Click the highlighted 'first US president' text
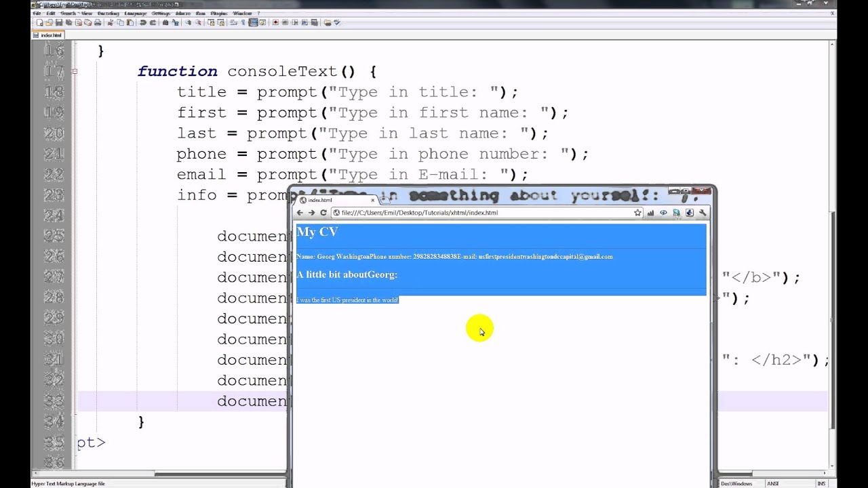This screenshot has height=488, width=868. coord(347,300)
